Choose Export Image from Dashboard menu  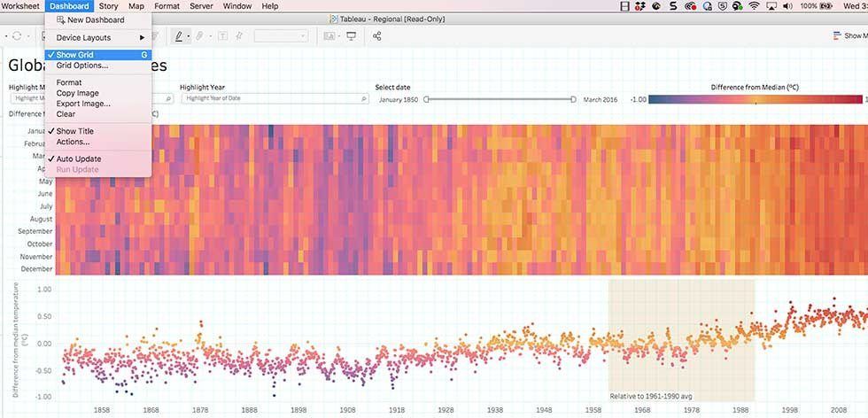[x=83, y=104]
